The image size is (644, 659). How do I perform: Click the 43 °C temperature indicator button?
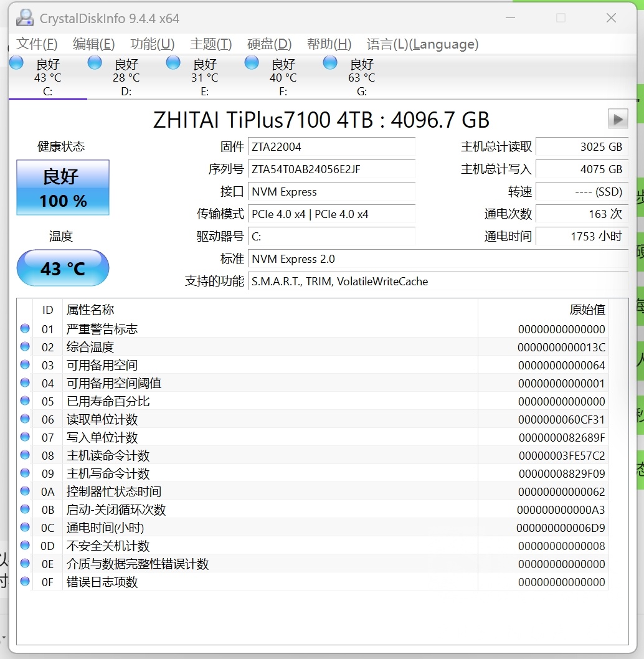point(62,268)
